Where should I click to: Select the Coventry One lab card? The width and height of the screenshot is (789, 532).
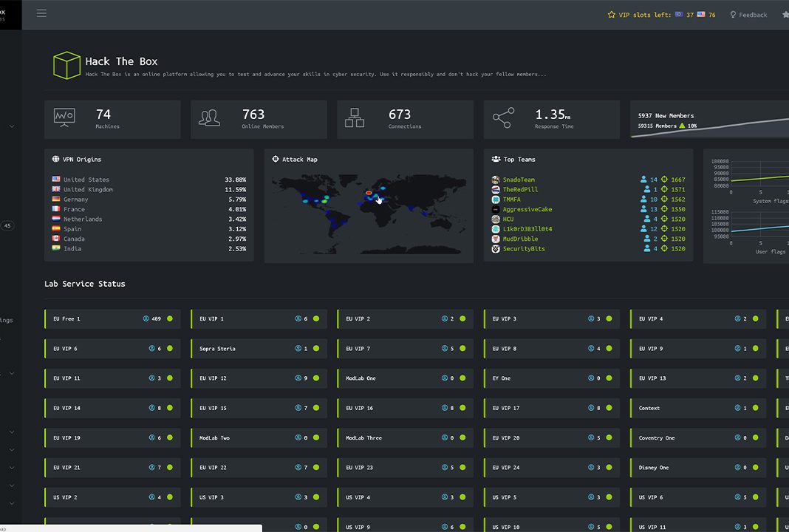[x=698, y=438]
